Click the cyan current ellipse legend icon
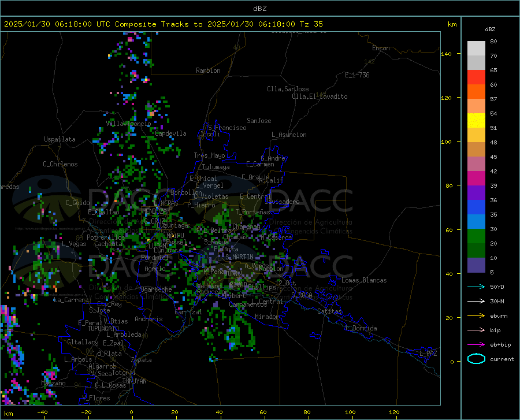The height and width of the screenshot is (420, 520). coord(476,359)
